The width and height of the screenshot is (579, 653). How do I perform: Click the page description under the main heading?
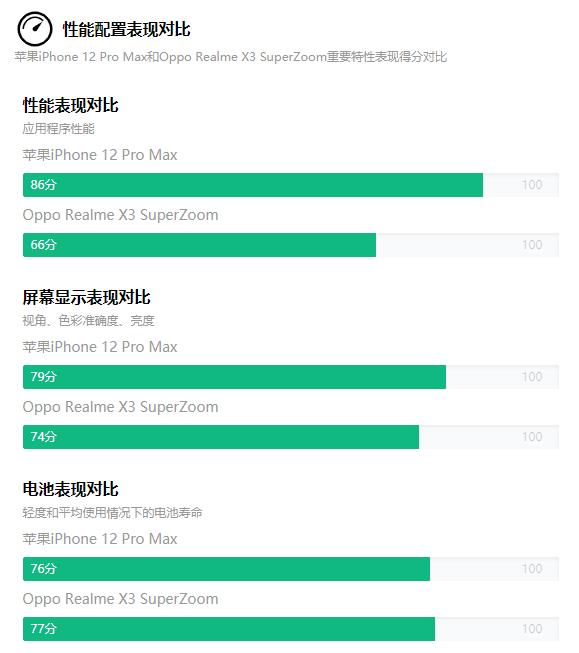[231, 57]
